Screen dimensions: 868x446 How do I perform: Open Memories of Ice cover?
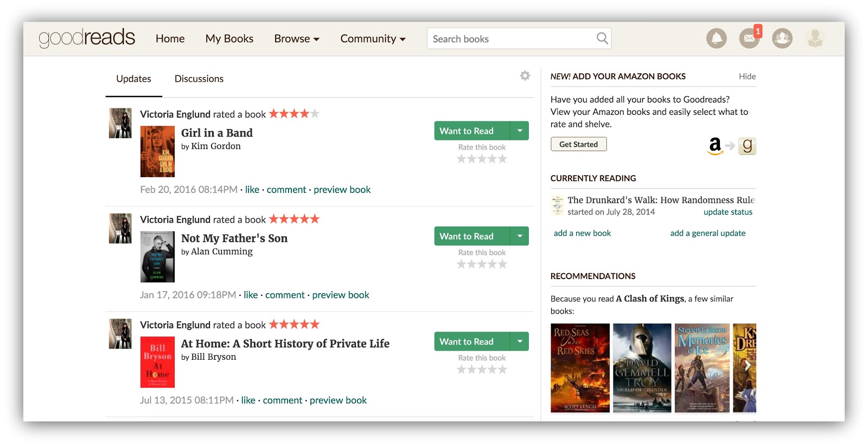[x=702, y=368]
